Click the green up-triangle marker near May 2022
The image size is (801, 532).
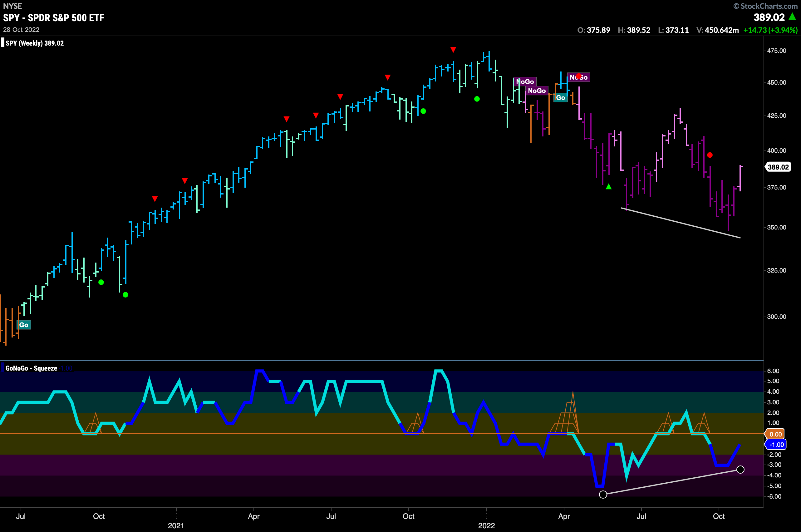coord(609,186)
